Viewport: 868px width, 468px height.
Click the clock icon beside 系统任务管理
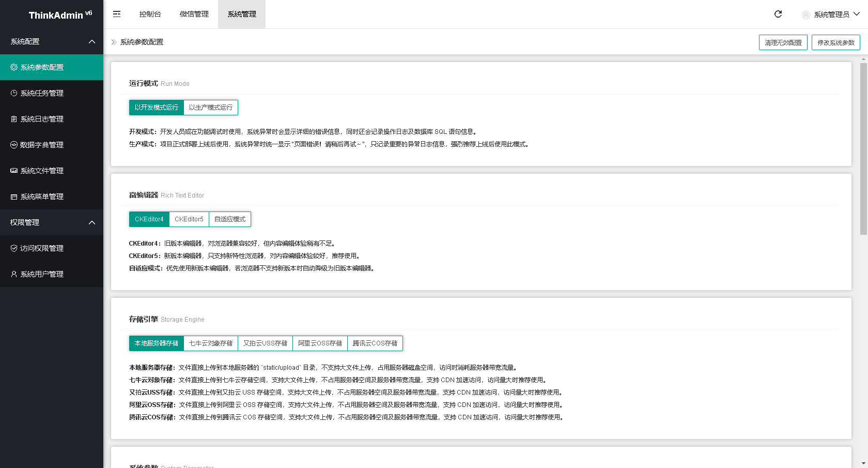click(14, 93)
